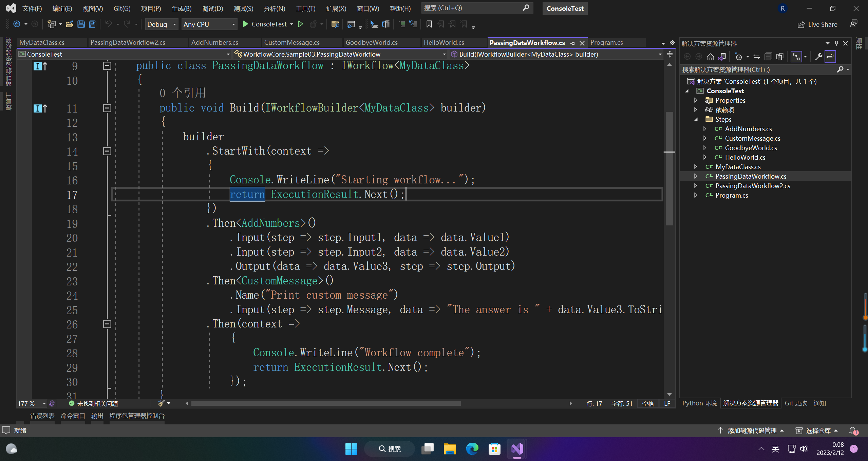868x461 pixels.
Task: Switch to the Program.cs tab
Action: click(606, 42)
